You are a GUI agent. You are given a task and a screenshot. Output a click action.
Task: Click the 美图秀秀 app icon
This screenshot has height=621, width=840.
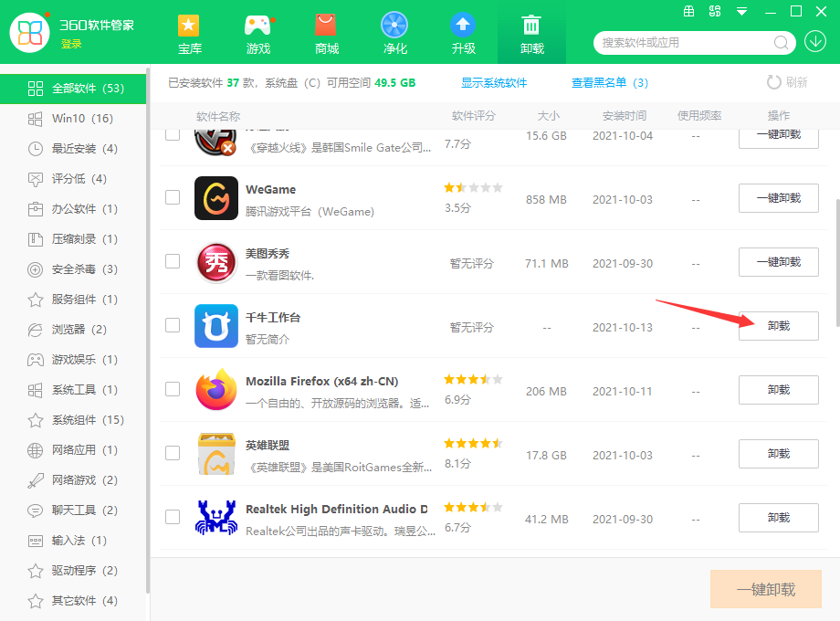216,262
